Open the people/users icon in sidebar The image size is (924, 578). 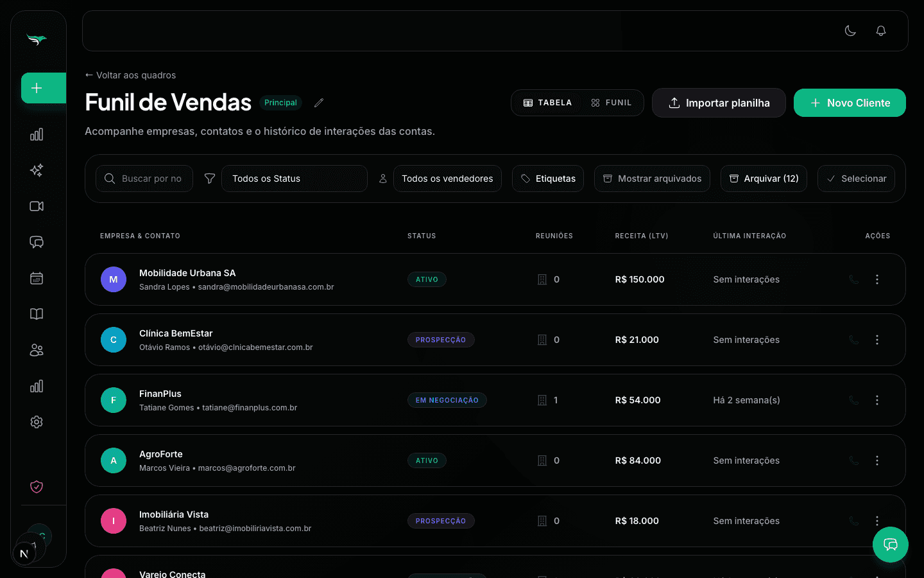pos(37,350)
